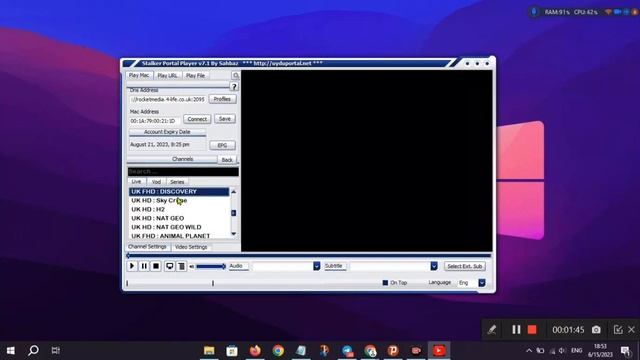
Task: Select channel UK FHD : ANIMAL PLANET
Action: pyautogui.click(x=179, y=236)
